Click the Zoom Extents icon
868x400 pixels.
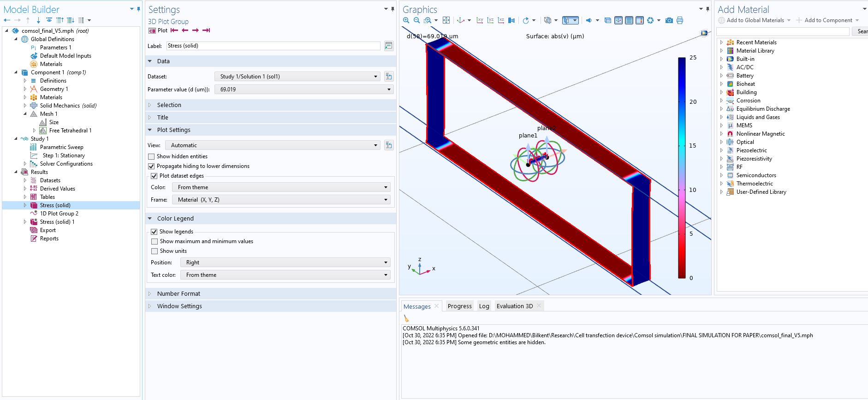(x=446, y=20)
